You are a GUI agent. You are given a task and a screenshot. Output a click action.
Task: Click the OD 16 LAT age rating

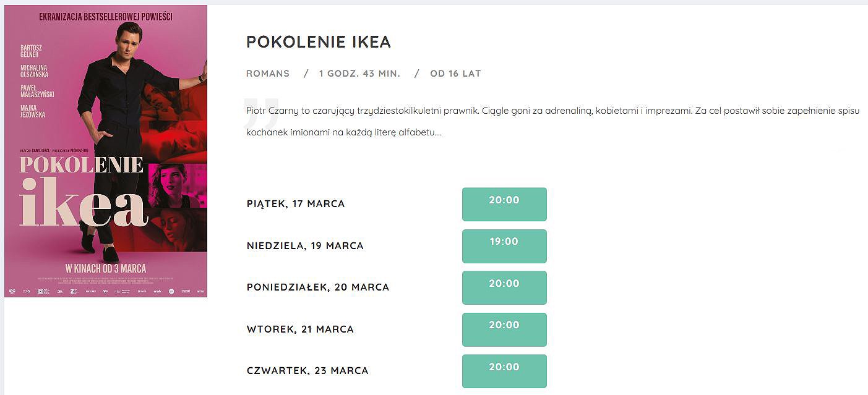tap(455, 74)
